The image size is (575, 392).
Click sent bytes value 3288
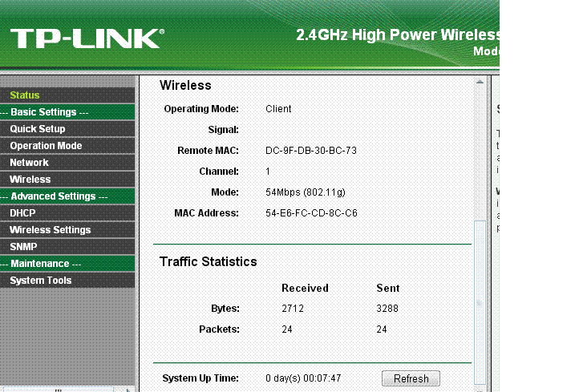coord(387,309)
